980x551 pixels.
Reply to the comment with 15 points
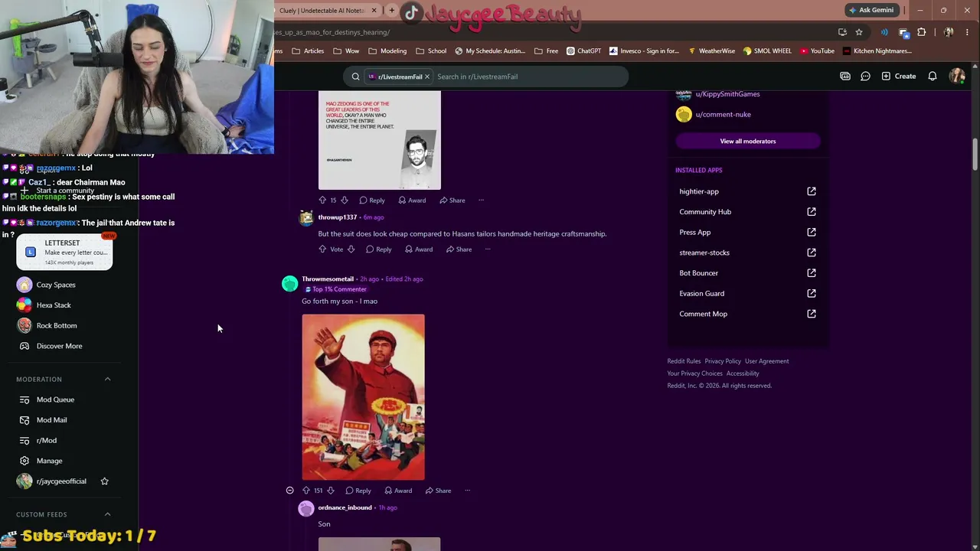coord(372,201)
